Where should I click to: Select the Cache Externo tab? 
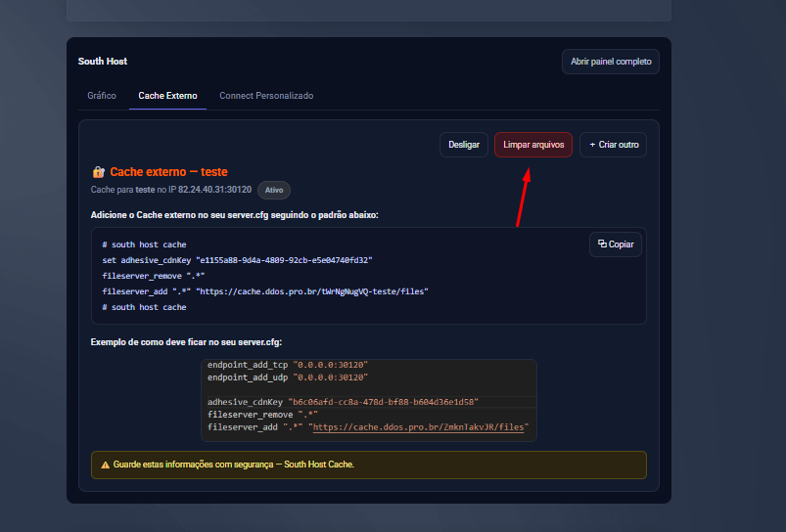(x=168, y=96)
